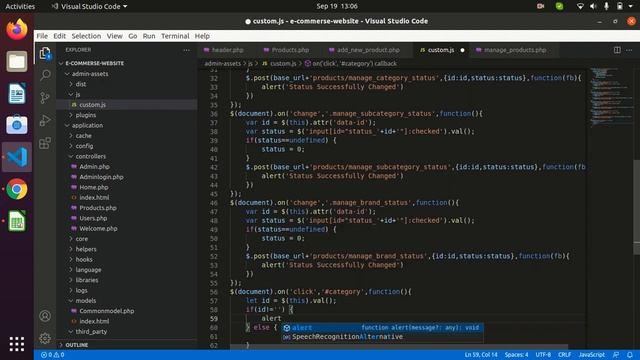Open the Selection menu
This screenshot has height=360, width=640.
(86, 36)
